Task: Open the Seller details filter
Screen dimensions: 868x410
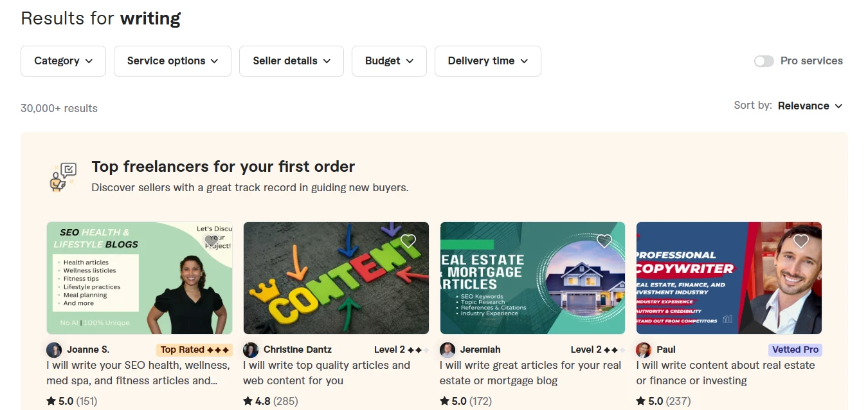Action: coord(291,61)
